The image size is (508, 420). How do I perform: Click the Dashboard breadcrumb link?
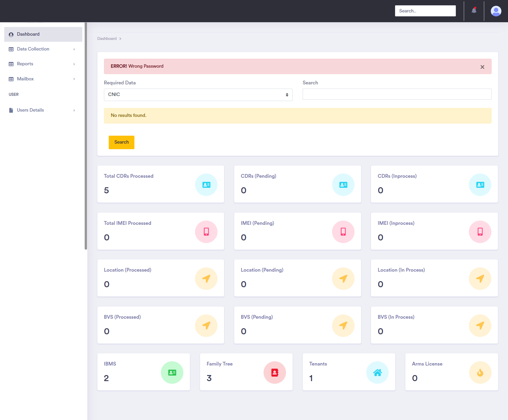pyautogui.click(x=107, y=39)
